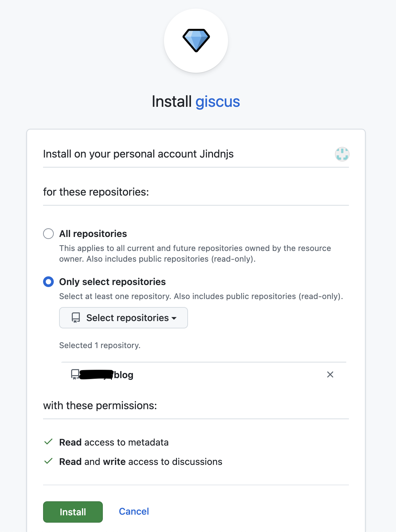Screen dimensions: 396x532
Task: Click Read and write access to discussions
Action: click(x=141, y=462)
